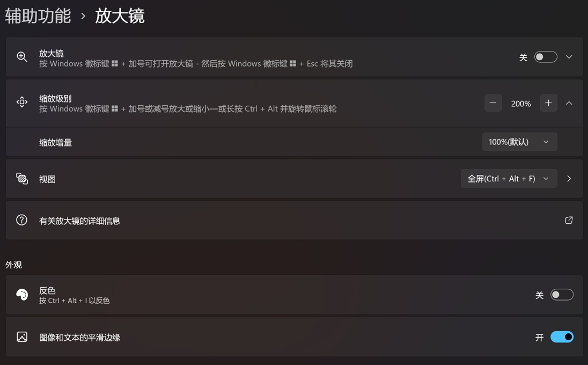The height and width of the screenshot is (365, 588).
Task: Click the smooth edges image icon
Action: pyautogui.click(x=22, y=337)
